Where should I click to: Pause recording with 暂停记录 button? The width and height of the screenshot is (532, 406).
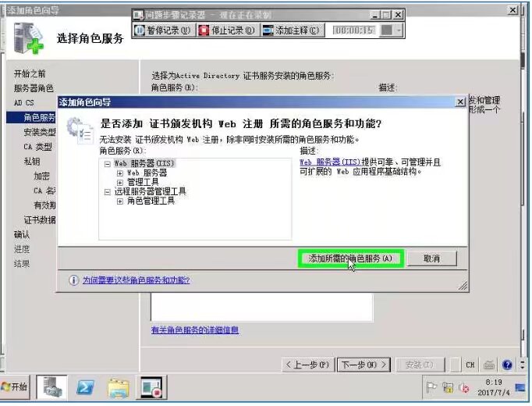[x=164, y=30]
